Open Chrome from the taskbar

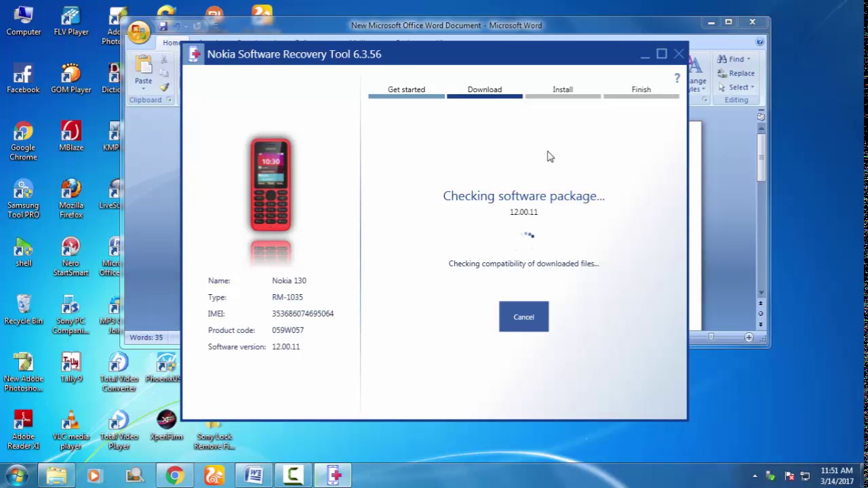[x=175, y=476]
